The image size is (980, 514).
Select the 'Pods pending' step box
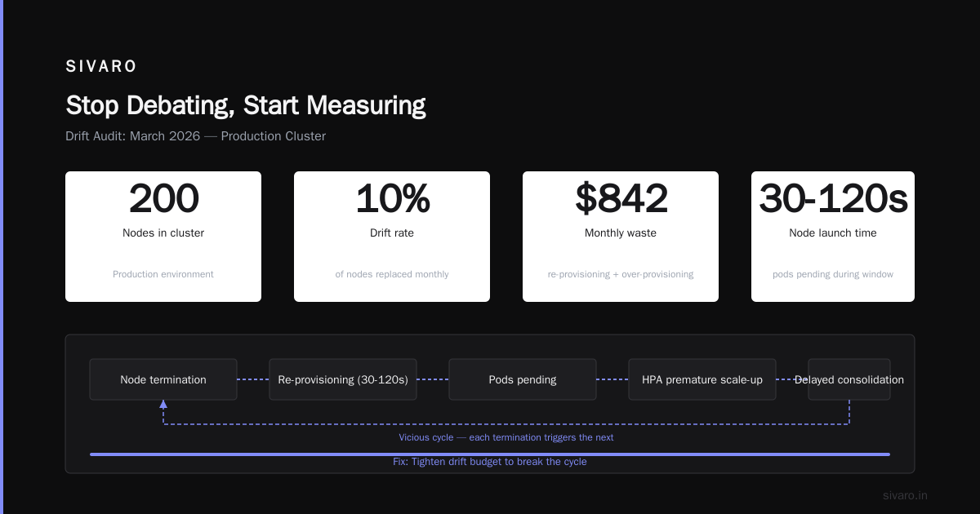[523, 379]
